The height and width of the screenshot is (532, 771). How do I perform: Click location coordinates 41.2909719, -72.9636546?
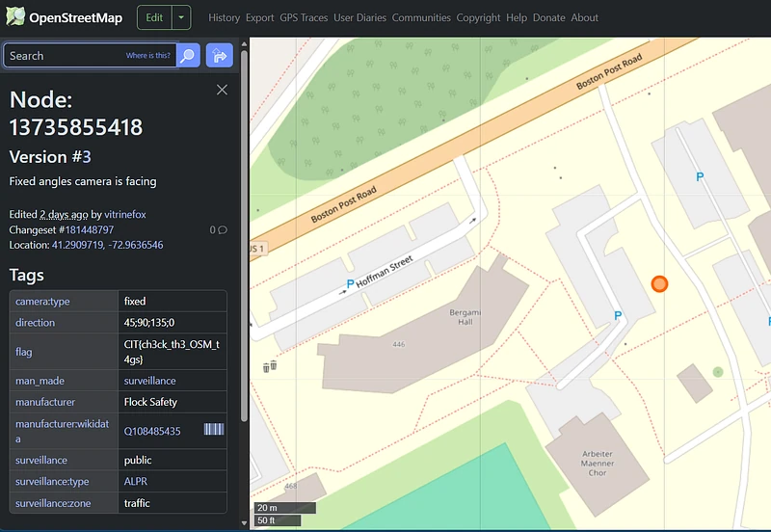(x=107, y=245)
